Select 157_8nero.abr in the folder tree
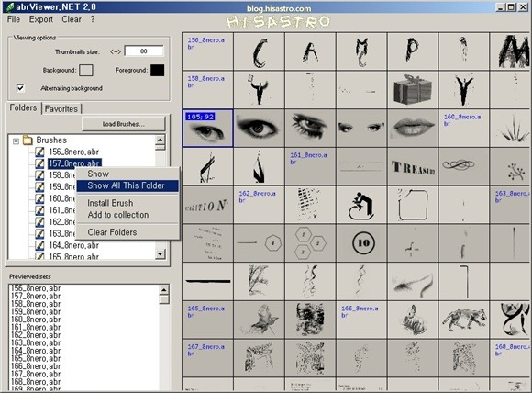Screen dimensions: 532x393 [74, 163]
